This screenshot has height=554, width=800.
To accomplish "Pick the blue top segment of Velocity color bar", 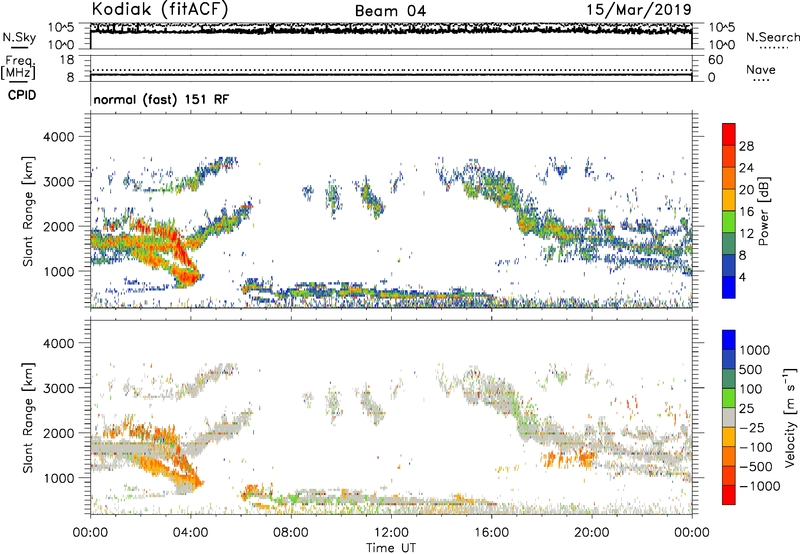I will click(729, 340).
